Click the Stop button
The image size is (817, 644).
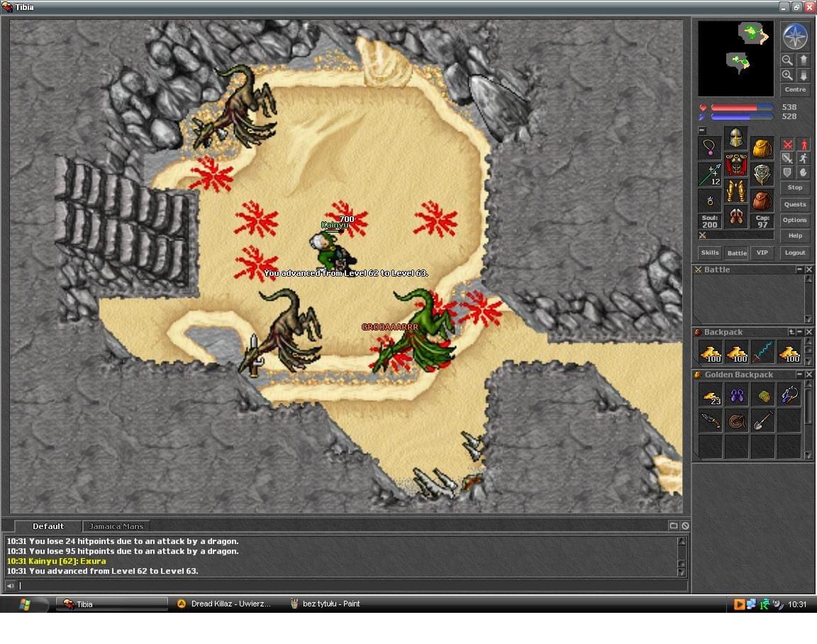click(795, 187)
